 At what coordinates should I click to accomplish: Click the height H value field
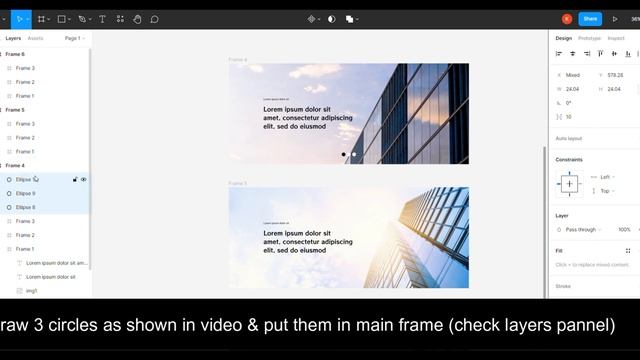(x=614, y=89)
